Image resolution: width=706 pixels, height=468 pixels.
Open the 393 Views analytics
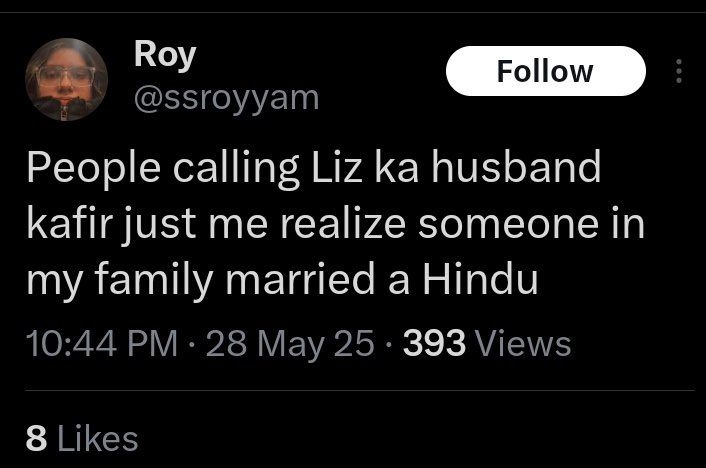point(486,343)
